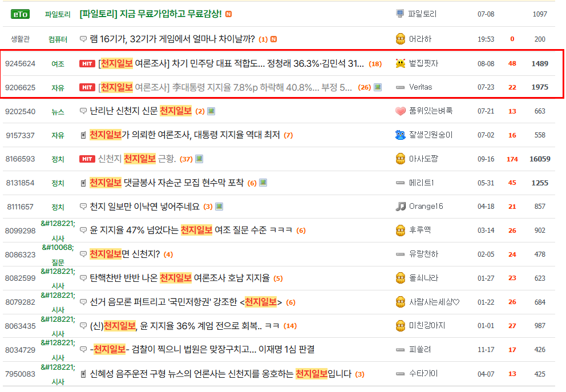Screen dimensions: 566x392
Task: Click image icon next to 난리난 신천지 신문
Action: point(211,111)
